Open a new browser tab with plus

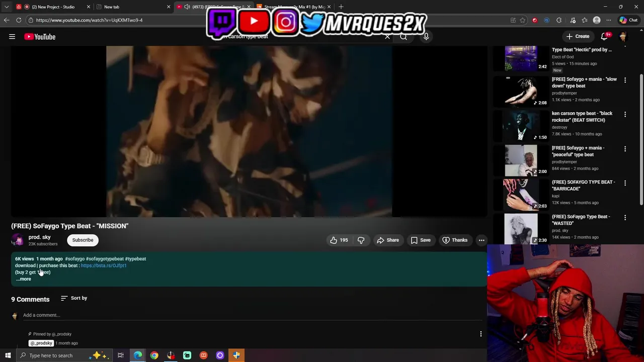(341, 7)
